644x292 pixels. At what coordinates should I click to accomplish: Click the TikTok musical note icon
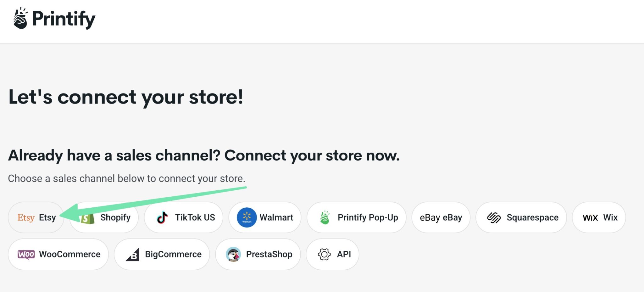(x=162, y=217)
